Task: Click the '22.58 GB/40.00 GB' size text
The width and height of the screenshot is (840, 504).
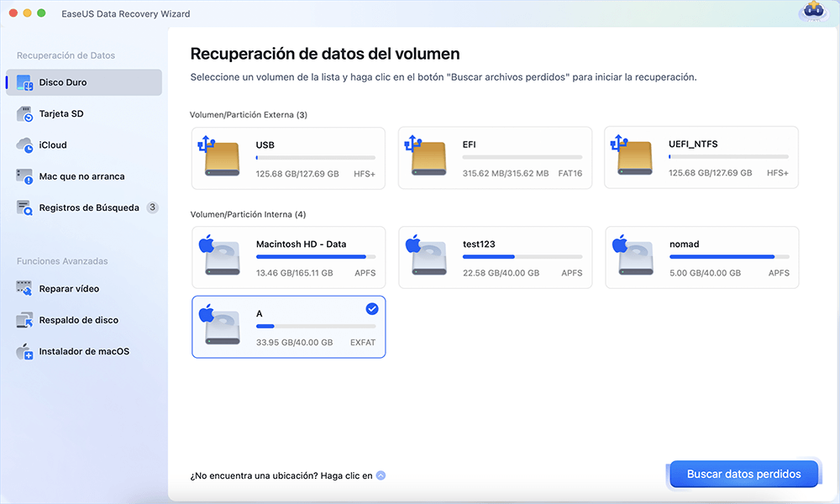Action: point(501,273)
